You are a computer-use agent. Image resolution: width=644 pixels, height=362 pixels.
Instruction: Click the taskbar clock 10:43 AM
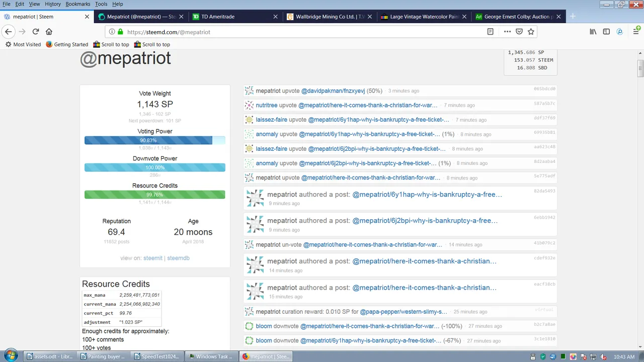pos(624,357)
